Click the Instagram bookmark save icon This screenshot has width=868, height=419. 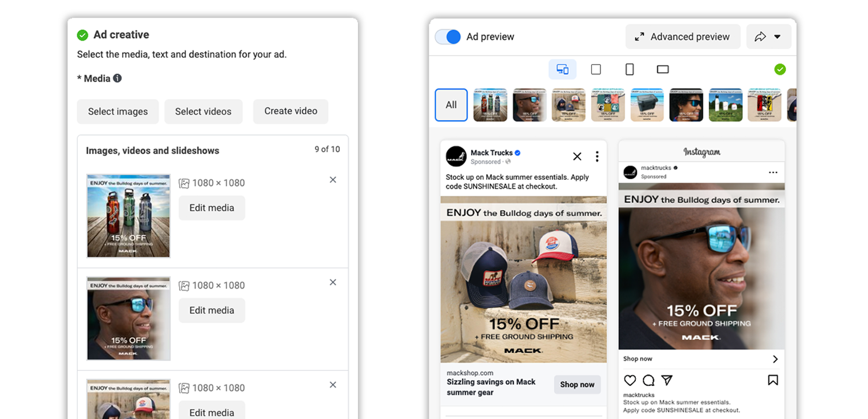coord(773,380)
